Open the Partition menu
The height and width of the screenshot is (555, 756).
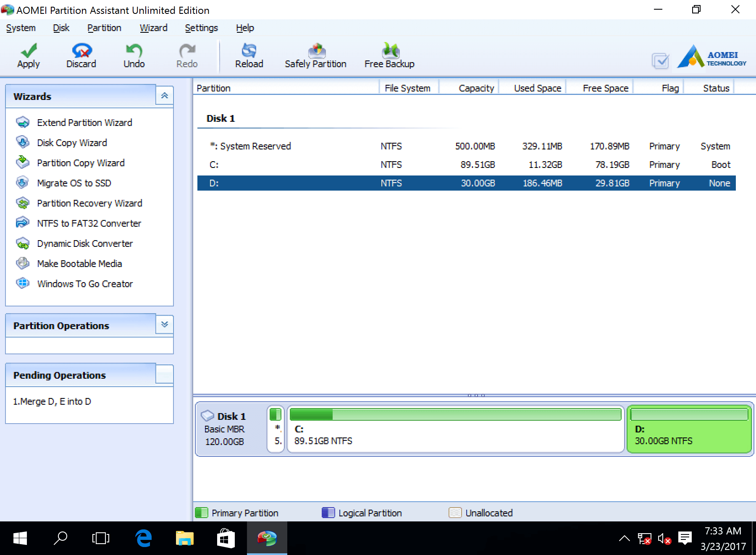point(104,28)
